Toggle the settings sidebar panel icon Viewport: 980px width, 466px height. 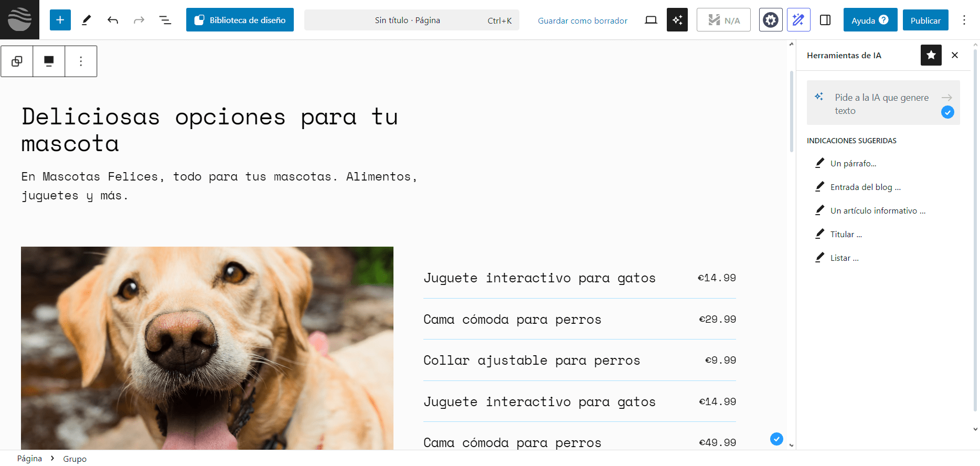click(825, 20)
